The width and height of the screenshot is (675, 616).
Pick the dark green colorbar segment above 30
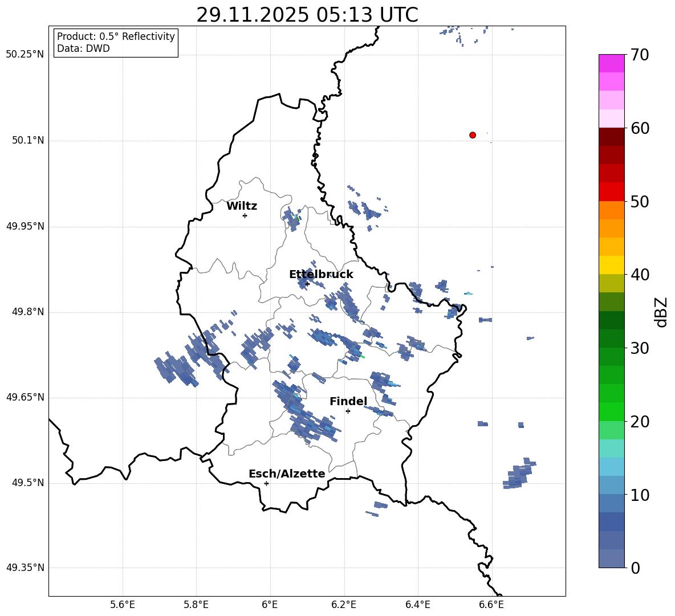[x=611, y=338]
